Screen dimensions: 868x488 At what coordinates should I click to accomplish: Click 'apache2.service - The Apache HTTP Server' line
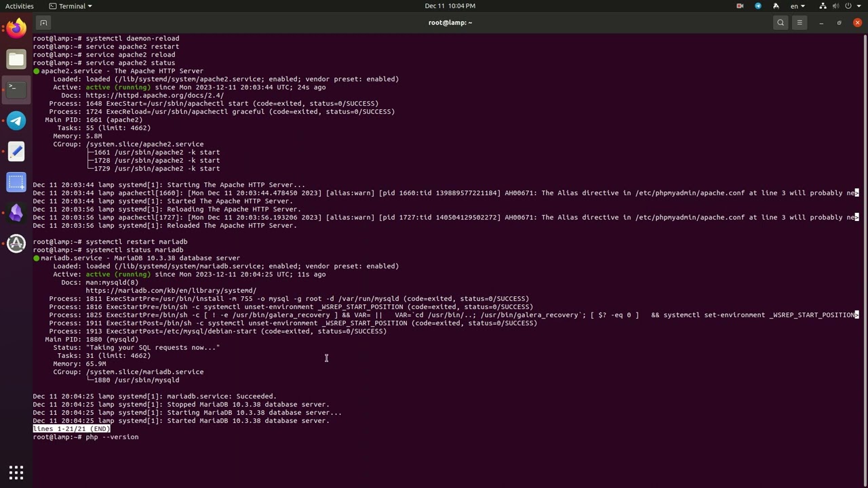coord(121,71)
